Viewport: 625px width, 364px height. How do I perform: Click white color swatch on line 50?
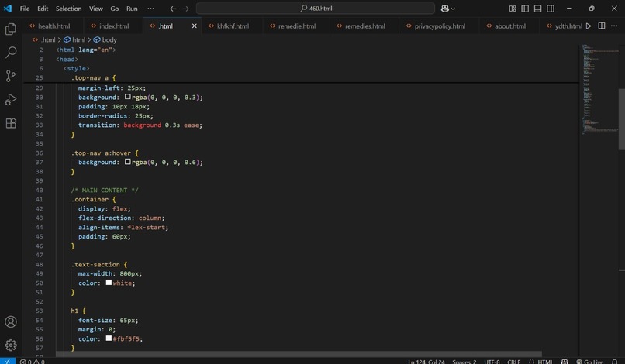tap(109, 283)
